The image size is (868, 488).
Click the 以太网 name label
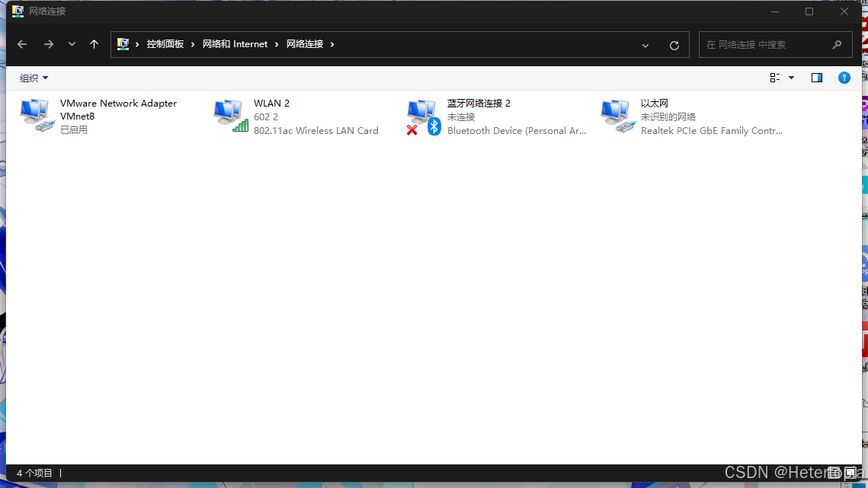click(655, 104)
